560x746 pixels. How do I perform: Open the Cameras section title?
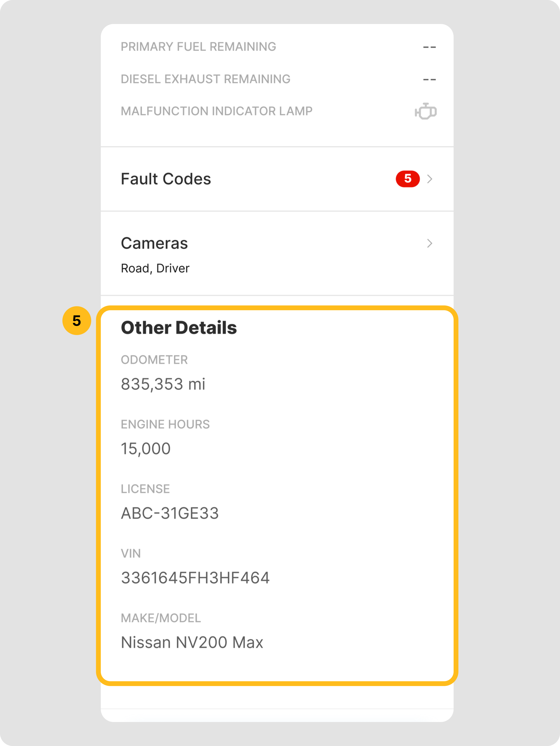[x=154, y=243]
